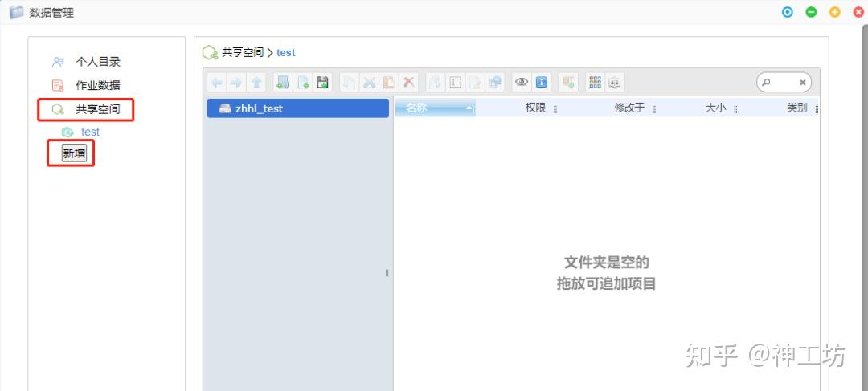This screenshot has height=391, width=868.
Task: Click the 数据管理 title folder icon
Action: click(17, 12)
